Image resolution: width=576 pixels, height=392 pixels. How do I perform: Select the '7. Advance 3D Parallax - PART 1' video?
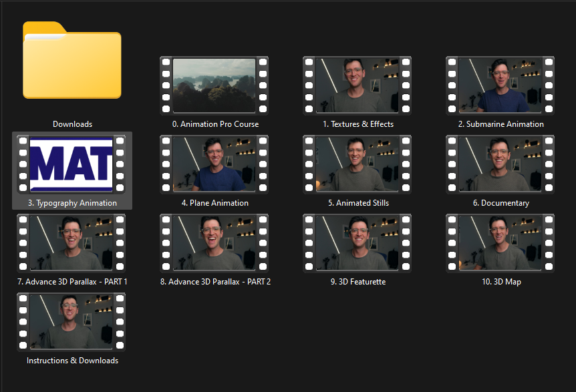pyautogui.click(x=71, y=243)
